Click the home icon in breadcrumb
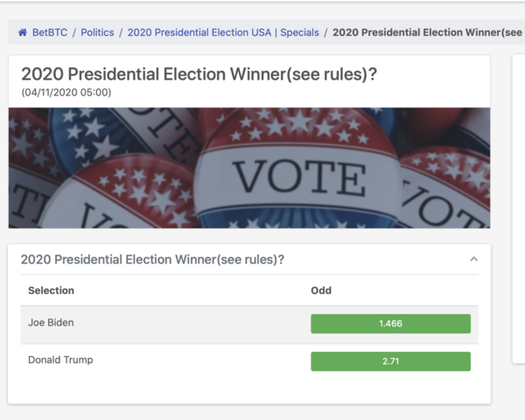 (x=23, y=32)
